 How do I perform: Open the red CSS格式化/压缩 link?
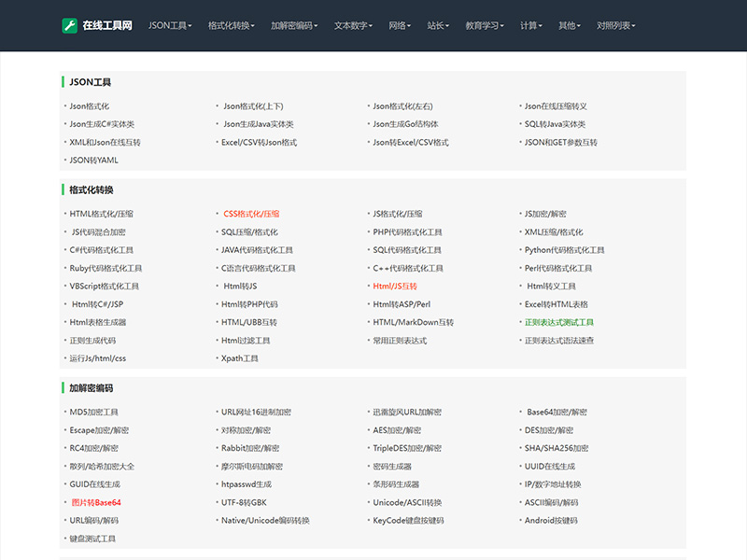[251, 214]
